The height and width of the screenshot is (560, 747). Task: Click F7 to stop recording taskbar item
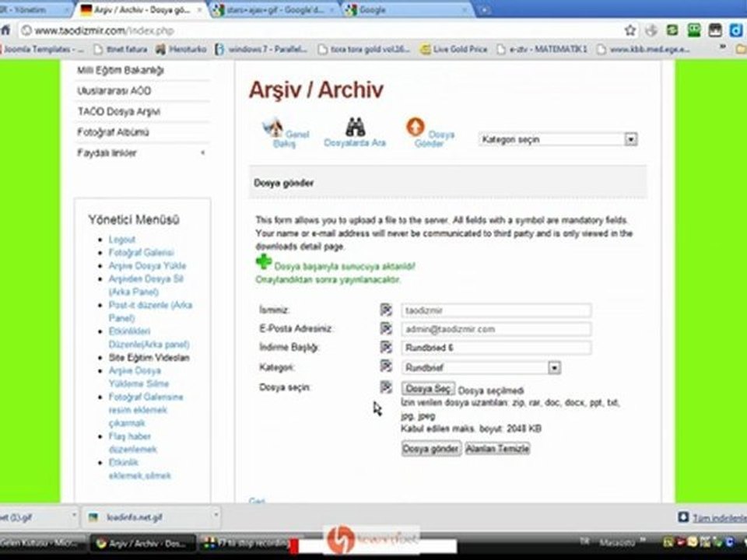[245, 543]
